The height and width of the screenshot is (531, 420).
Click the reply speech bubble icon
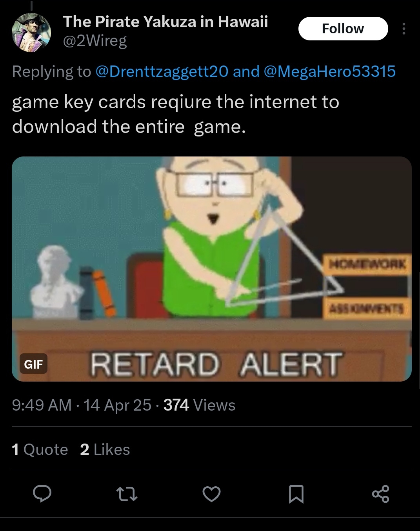[42, 493]
